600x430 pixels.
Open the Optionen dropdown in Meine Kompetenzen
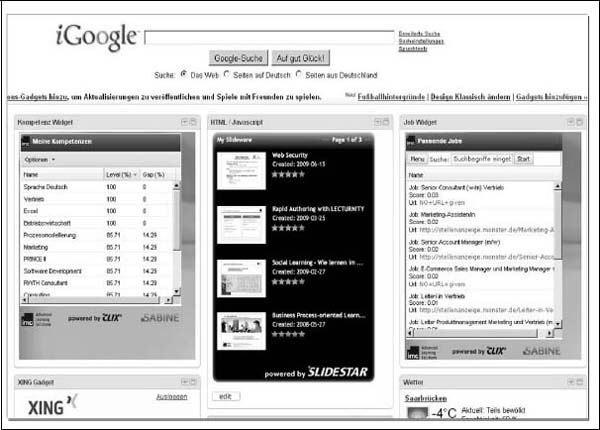[39, 160]
